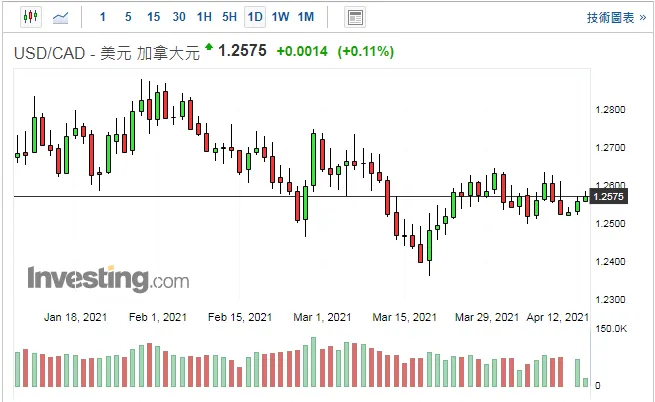The height and width of the screenshot is (402, 655).
Task: Select the 15 minute interval
Action: click(153, 17)
